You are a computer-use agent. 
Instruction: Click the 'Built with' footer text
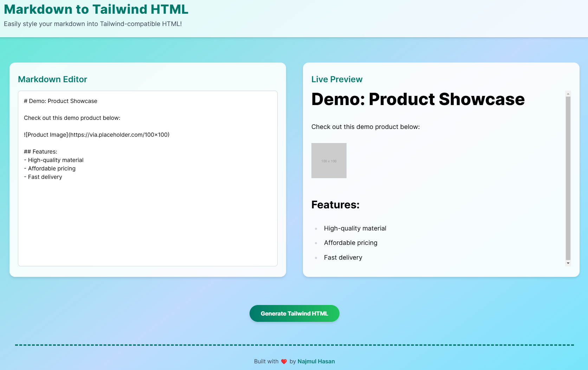tap(266, 361)
